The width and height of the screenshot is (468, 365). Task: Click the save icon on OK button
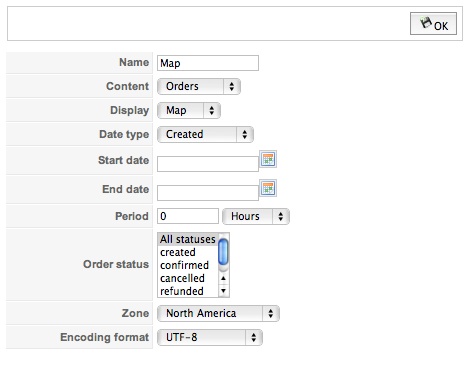pos(426,23)
